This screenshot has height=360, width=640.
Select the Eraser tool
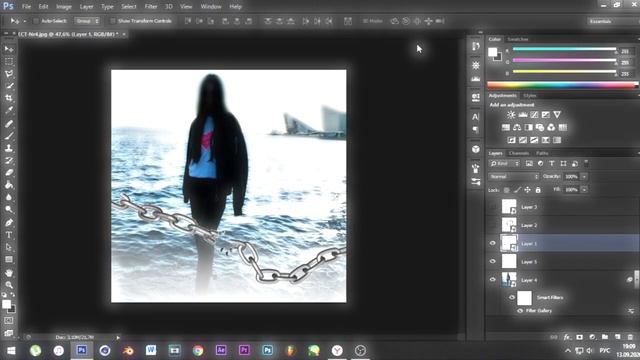tap(9, 173)
